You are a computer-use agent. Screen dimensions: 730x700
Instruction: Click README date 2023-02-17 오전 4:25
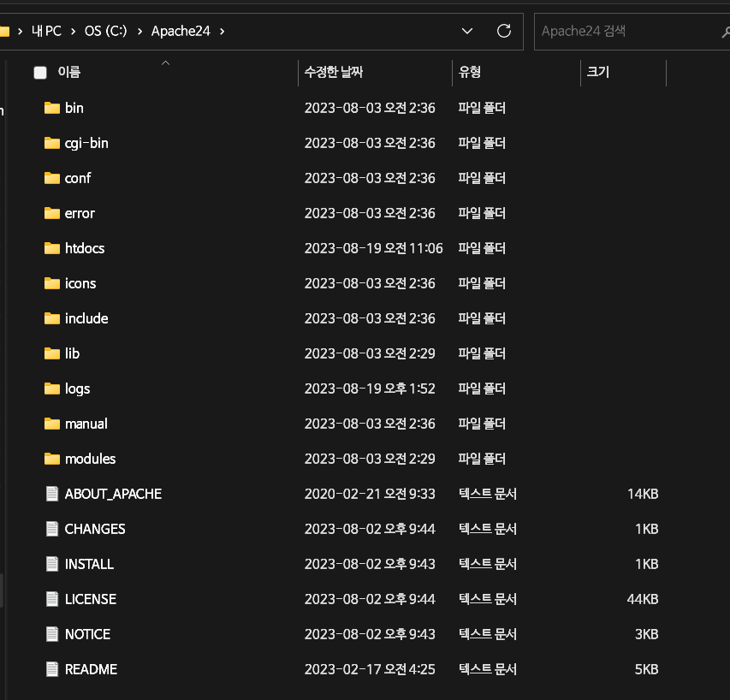370,669
